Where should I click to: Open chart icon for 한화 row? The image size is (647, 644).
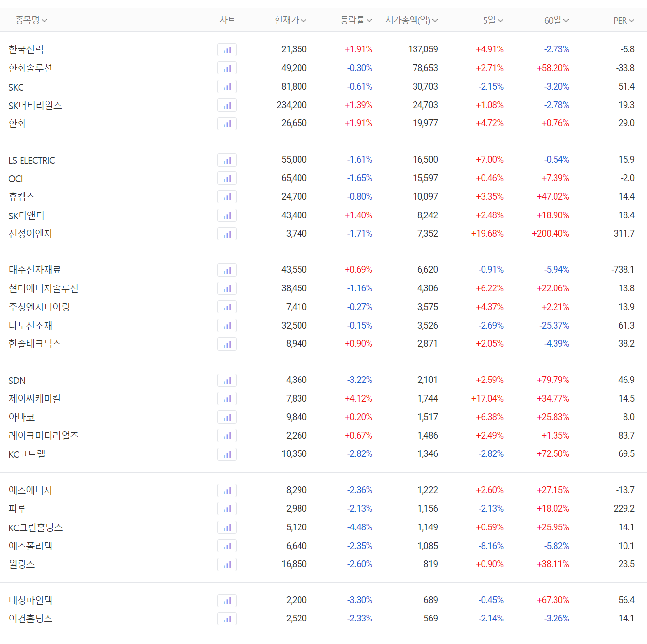[227, 123]
